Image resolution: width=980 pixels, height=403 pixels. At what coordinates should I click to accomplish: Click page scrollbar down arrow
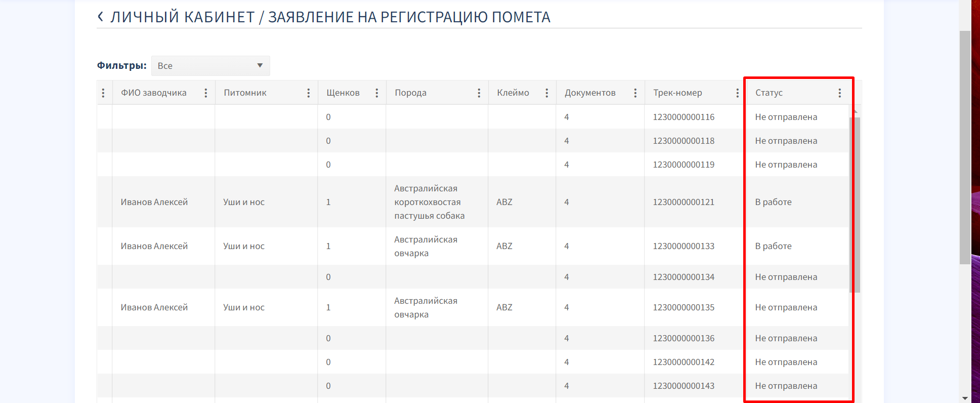pyautogui.click(x=965, y=398)
